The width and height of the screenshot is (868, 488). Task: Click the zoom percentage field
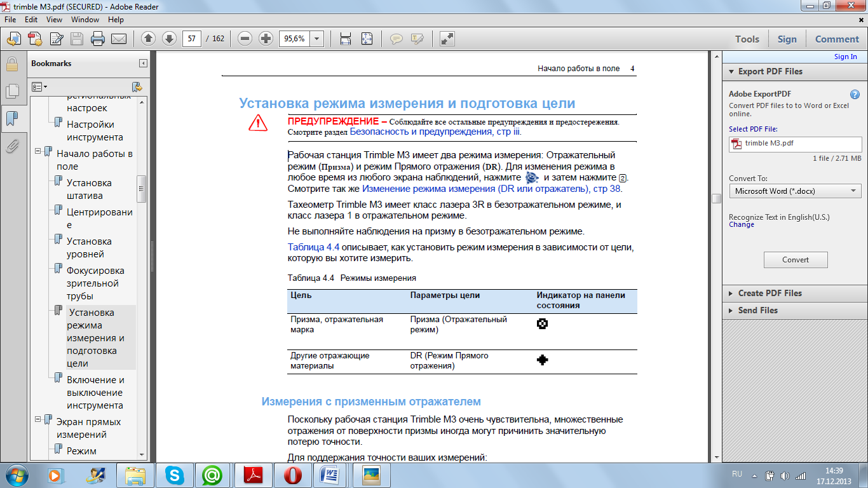pyautogui.click(x=295, y=39)
